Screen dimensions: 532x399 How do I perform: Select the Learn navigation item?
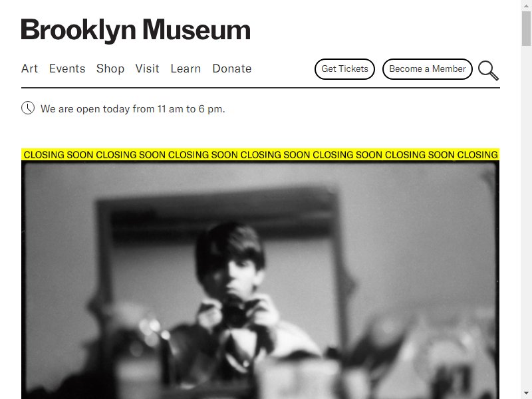(x=186, y=68)
